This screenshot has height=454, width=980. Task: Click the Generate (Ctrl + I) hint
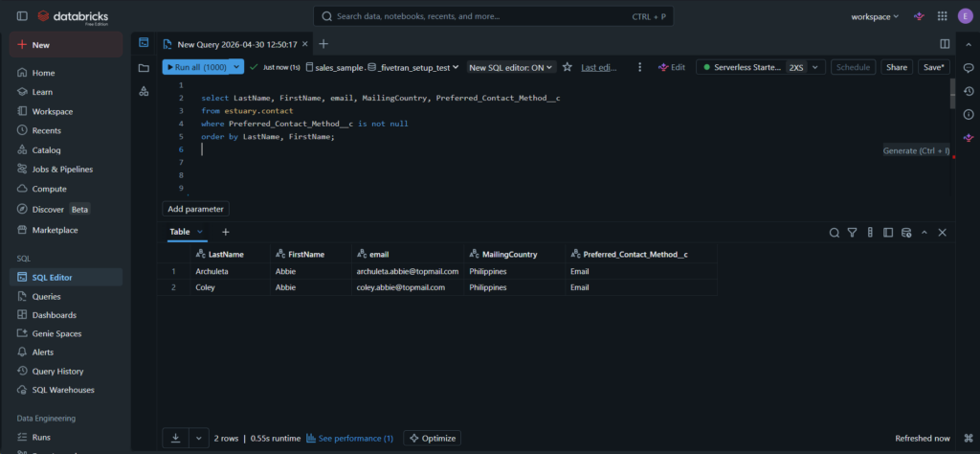[916, 150]
